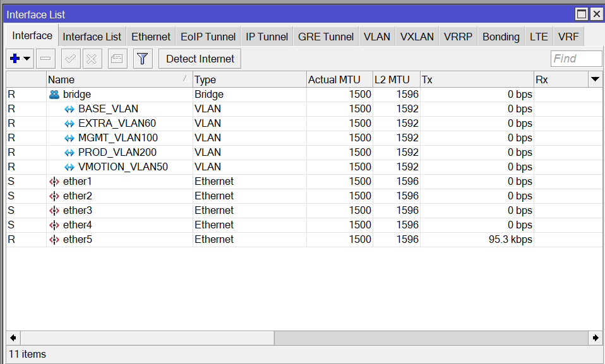Click the blue plus Add button
Screen dimensions: 605x364
[15, 59]
